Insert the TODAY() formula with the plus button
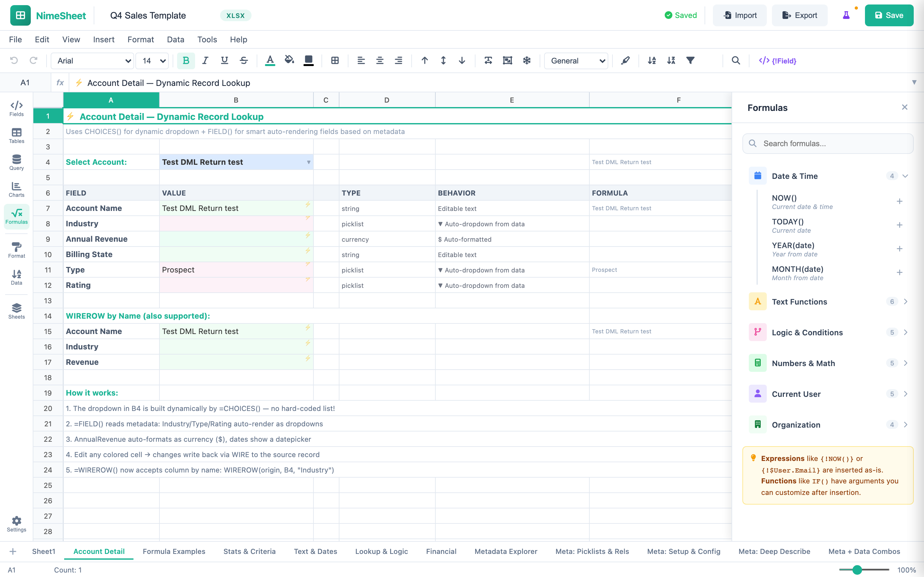The height and width of the screenshot is (577, 924). [900, 225]
